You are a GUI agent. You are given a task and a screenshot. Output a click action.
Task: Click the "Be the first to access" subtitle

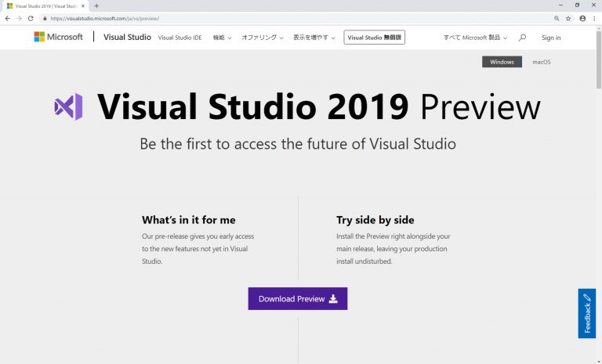tap(298, 144)
